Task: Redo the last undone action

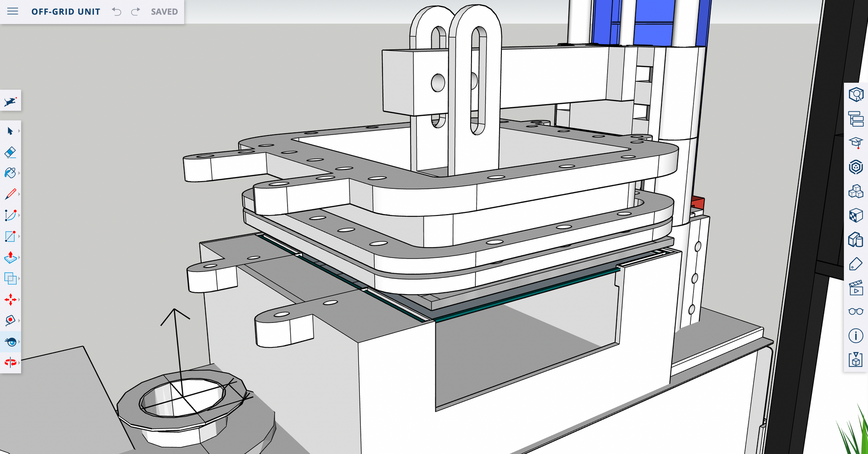Action: tap(135, 11)
